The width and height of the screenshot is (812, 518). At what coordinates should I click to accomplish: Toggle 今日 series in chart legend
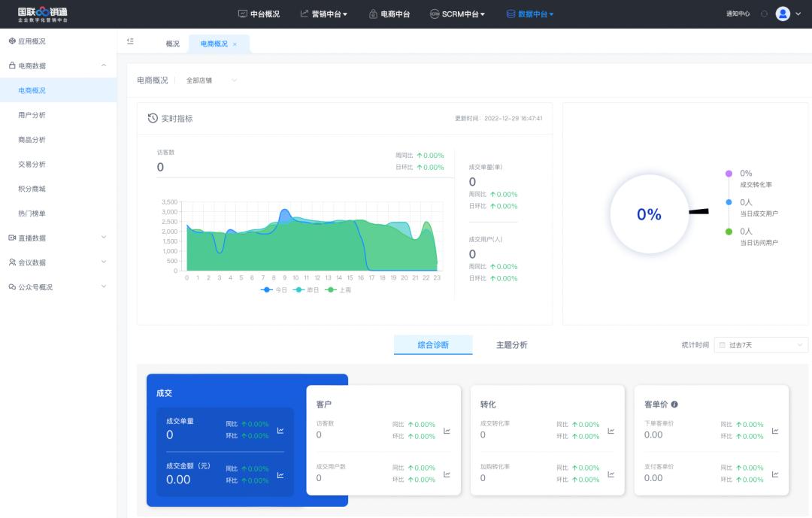(274, 289)
